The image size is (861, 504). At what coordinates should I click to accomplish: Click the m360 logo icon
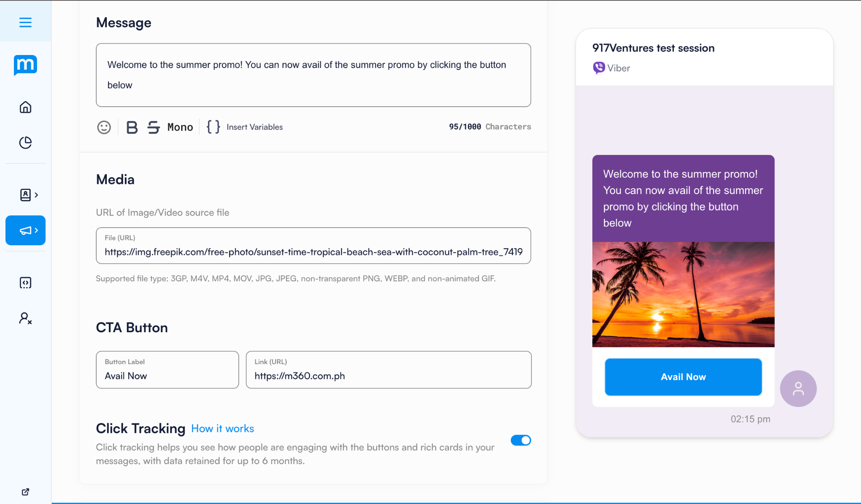click(25, 65)
